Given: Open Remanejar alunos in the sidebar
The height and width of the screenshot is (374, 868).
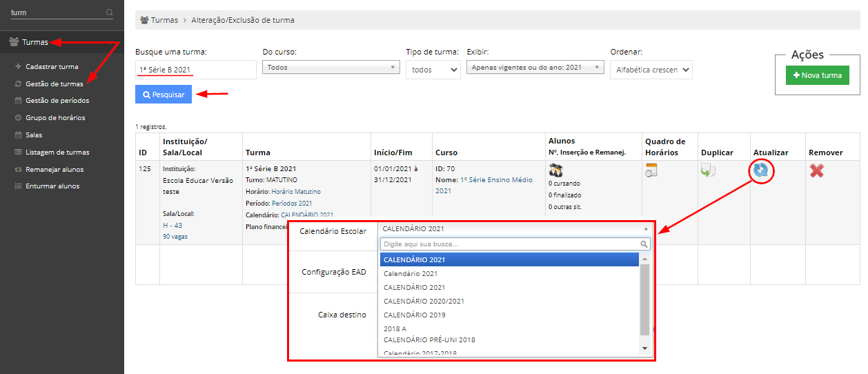Looking at the screenshot, I should pos(55,169).
